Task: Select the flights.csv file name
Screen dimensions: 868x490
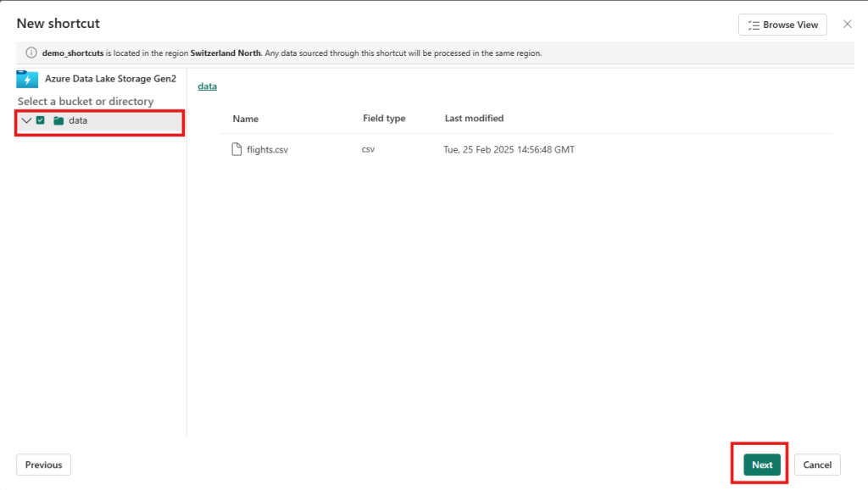Action: [268, 150]
